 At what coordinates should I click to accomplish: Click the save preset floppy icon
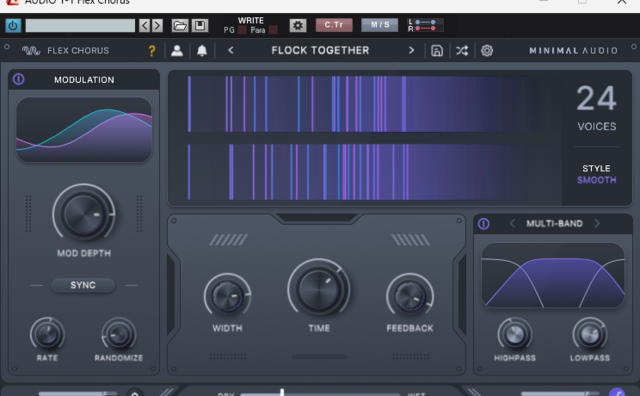[x=200, y=26]
